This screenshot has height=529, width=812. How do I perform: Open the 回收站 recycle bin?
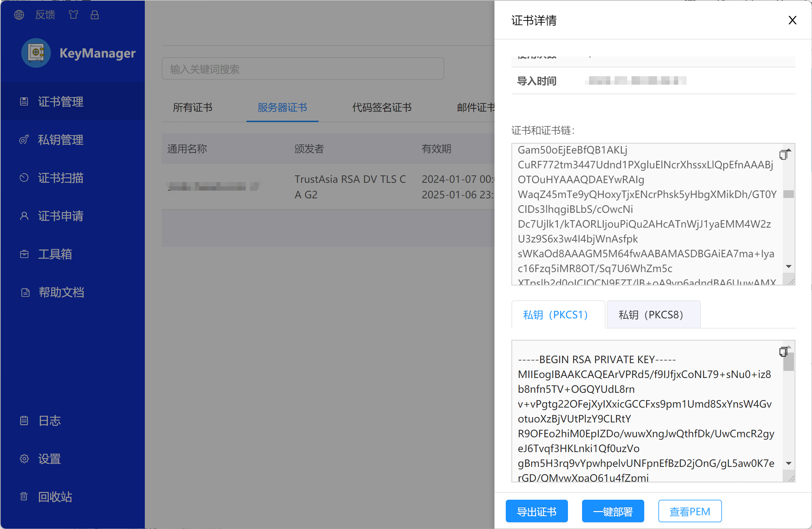[55, 497]
